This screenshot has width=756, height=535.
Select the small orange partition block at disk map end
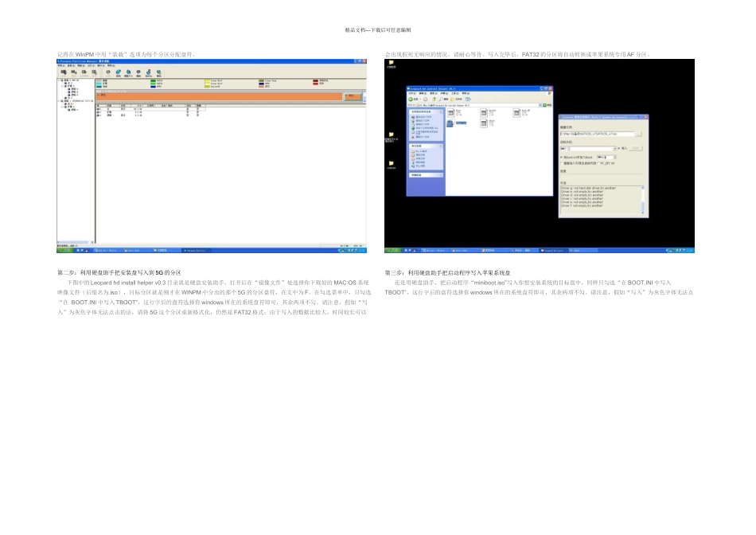353,96
